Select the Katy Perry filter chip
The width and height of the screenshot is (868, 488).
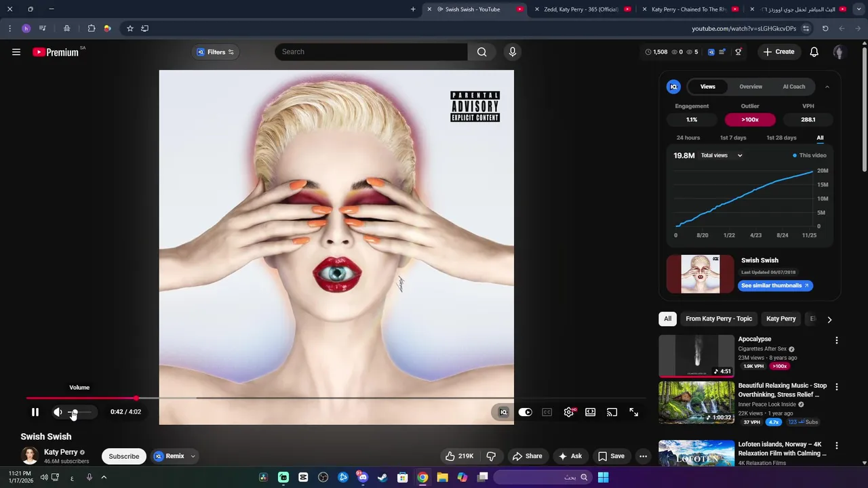coord(781,319)
